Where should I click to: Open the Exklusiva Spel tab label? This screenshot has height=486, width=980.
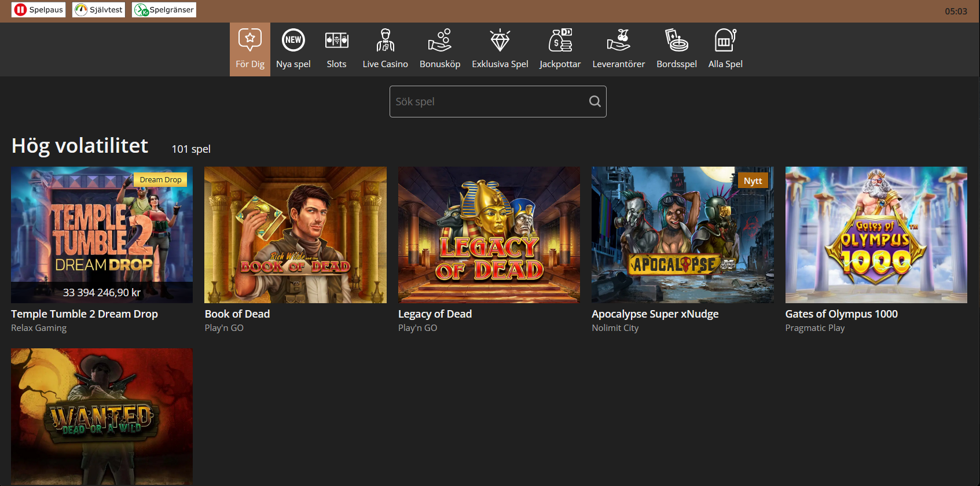(500, 64)
